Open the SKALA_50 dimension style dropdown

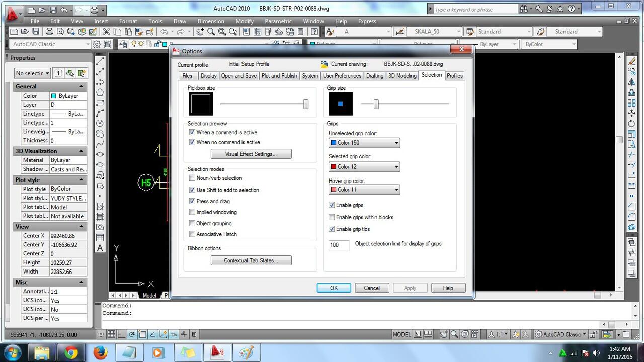click(x=433, y=31)
